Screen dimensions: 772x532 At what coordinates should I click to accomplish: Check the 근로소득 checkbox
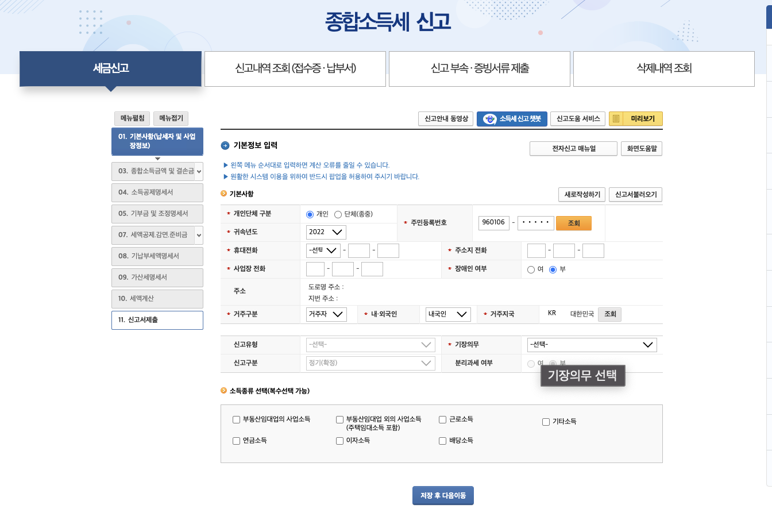[x=442, y=419]
